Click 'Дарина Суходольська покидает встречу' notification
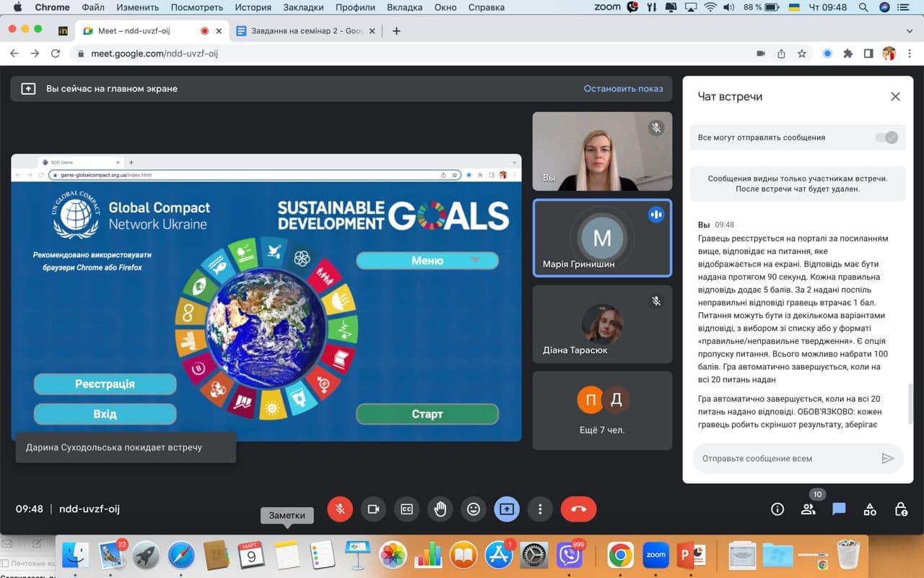This screenshot has width=924, height=578. pos(126,447)
